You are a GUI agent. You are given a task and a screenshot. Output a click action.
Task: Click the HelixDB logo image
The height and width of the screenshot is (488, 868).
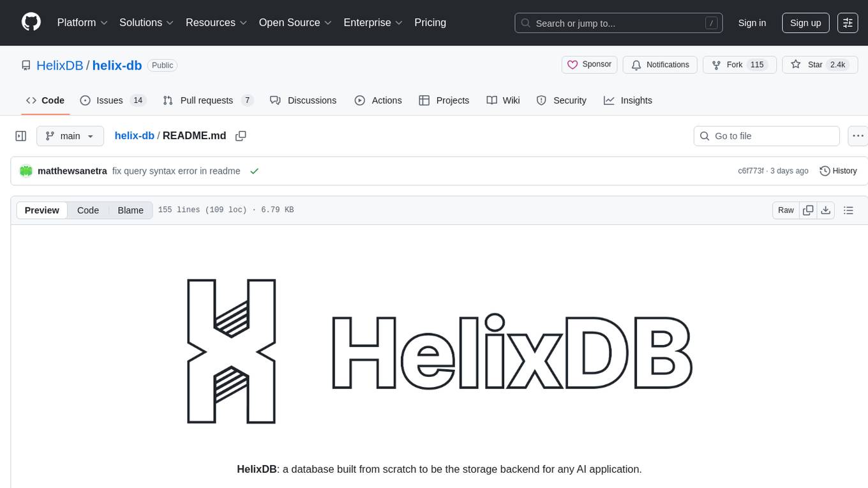pos(439,351)
